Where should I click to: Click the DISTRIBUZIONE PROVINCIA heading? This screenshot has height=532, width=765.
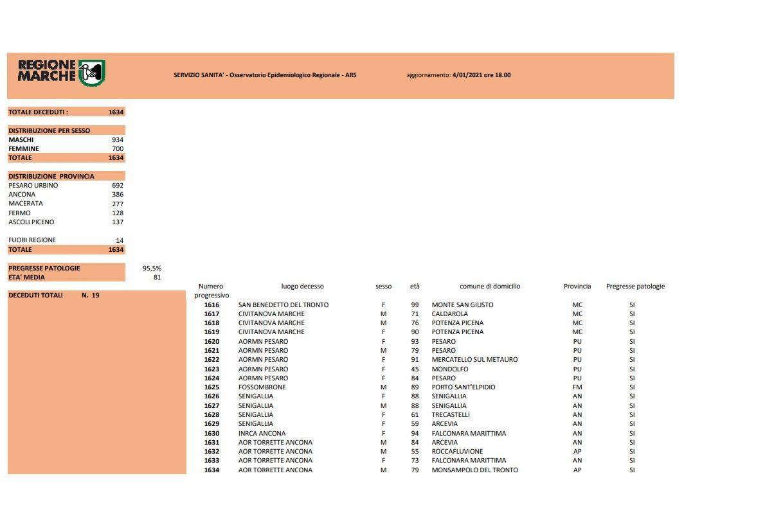pyautogui.click(x=51, y=177)
